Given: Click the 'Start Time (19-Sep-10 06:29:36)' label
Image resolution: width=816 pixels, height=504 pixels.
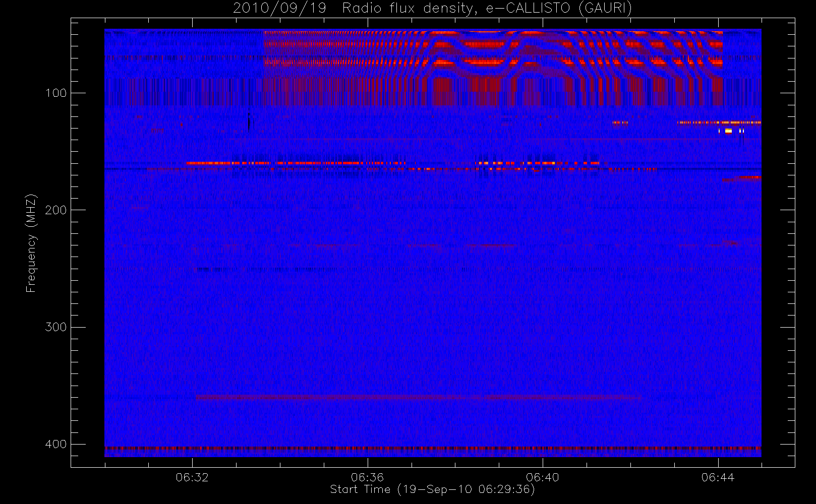Looking at the screenshot, I should tap(432, 489).
